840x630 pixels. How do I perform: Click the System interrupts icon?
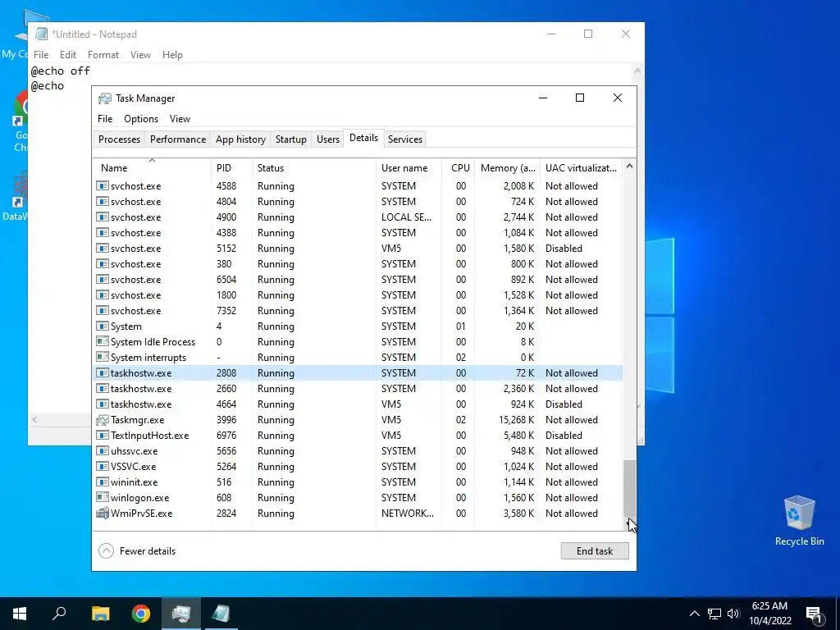coord(102,358)
